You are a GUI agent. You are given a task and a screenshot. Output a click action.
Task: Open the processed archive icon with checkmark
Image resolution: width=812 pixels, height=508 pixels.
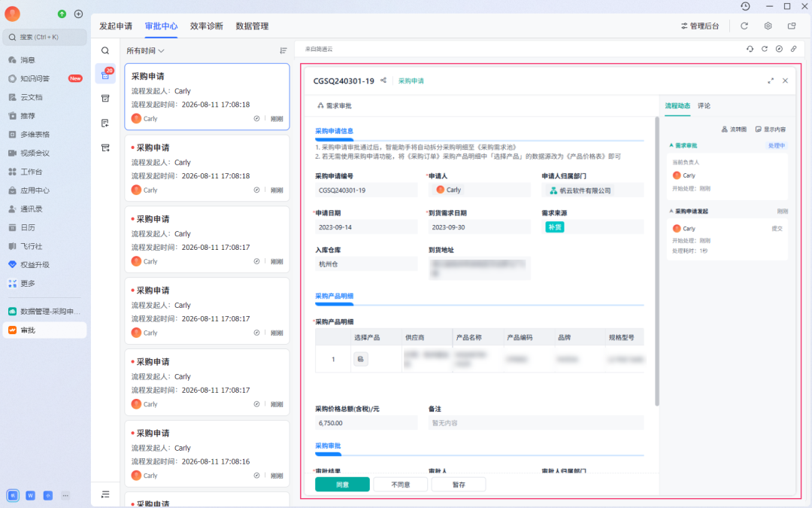(105, 99)
